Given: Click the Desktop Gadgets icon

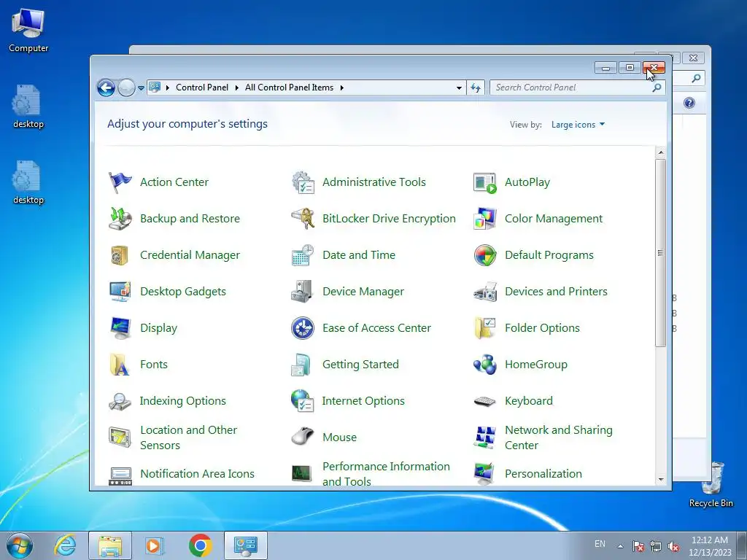Looking at the screenshot, I should coord(120,292).
